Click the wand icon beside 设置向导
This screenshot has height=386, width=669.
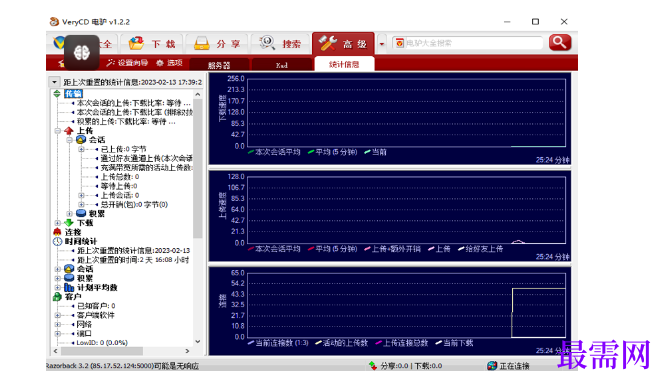[x=111, y=63]
